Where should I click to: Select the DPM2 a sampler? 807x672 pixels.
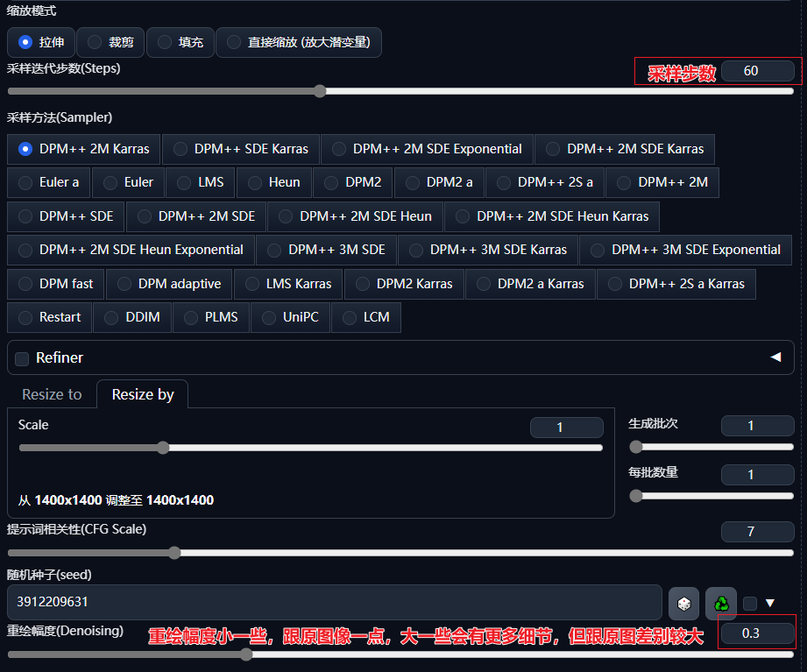click(439, 182)
